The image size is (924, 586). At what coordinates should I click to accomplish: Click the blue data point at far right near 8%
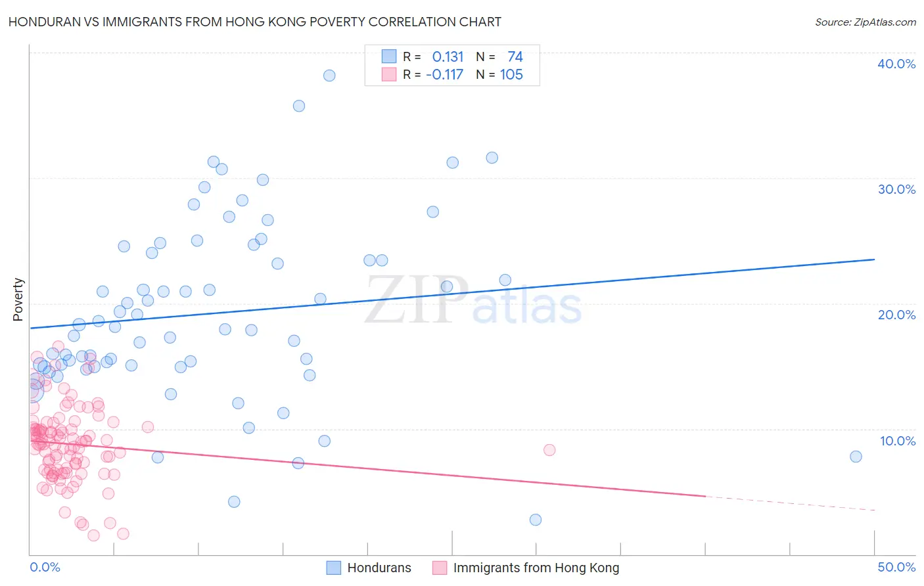[x=856, y=457]
